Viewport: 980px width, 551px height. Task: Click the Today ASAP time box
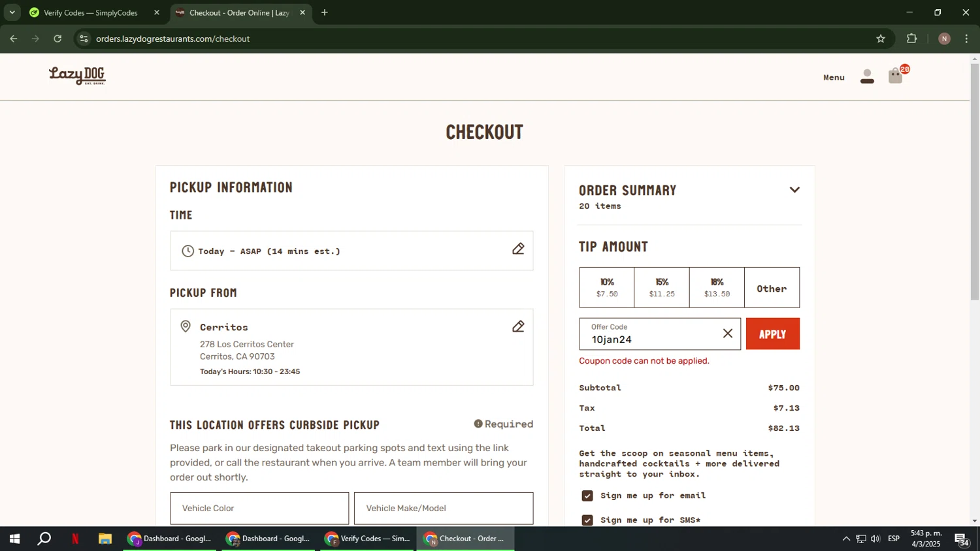351,251
